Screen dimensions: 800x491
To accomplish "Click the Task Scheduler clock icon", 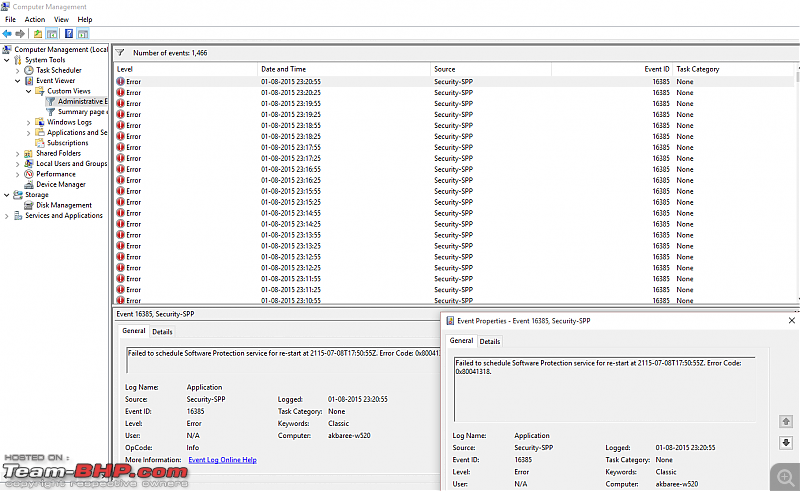I will tap(29, 70).
